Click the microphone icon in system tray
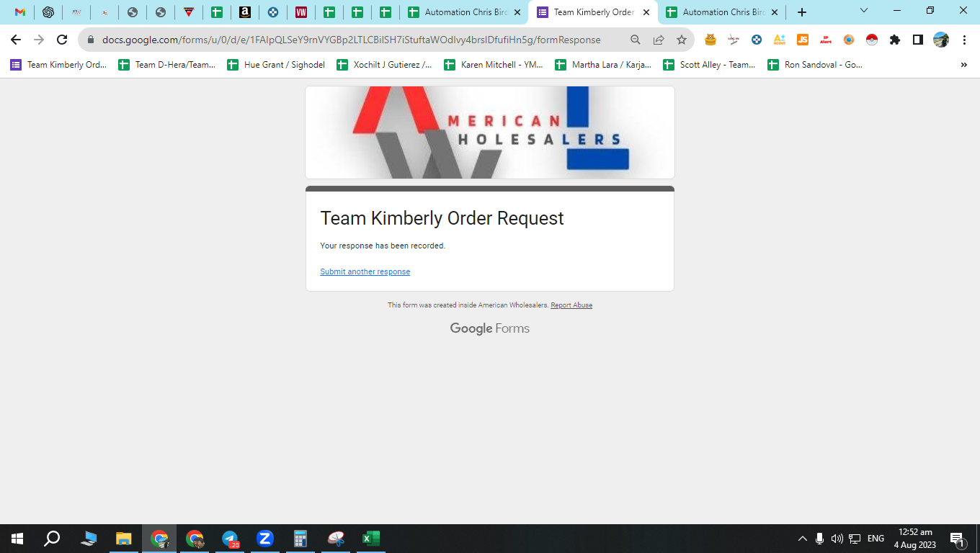Image resolution: width=980 pixels, height=553 pixels. point(819,539)
